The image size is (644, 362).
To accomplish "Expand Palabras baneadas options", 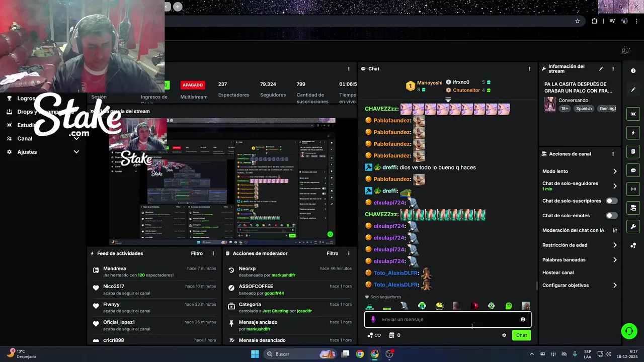I will coord(615,260).
